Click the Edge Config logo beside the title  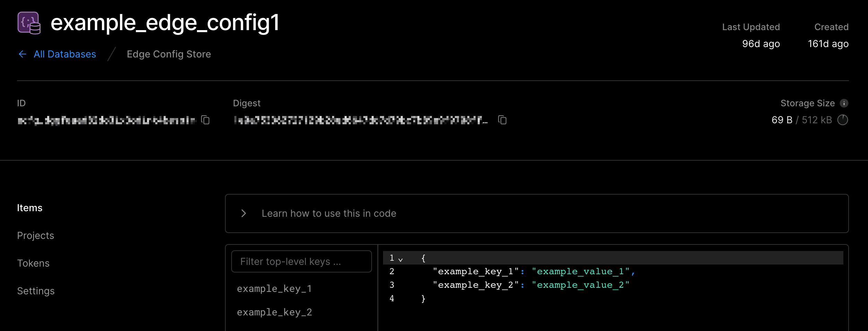tap(29, 23)
